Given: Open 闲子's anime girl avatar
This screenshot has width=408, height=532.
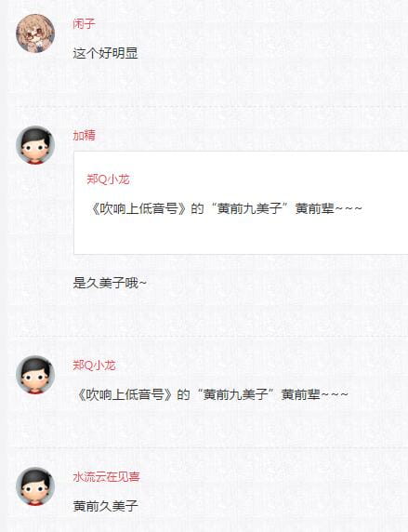Looking at the screenshot, I should click(35, 33).
